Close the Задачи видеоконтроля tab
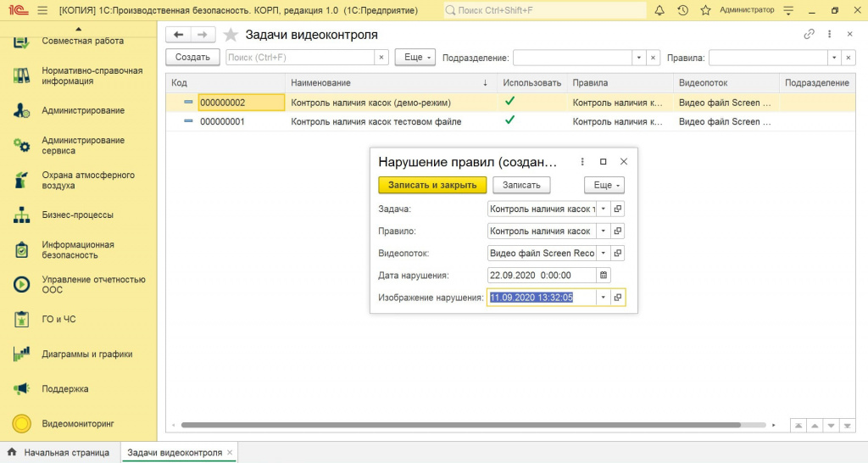The height and width of the screenshot is (463, 868). click(x=230, y=453)
